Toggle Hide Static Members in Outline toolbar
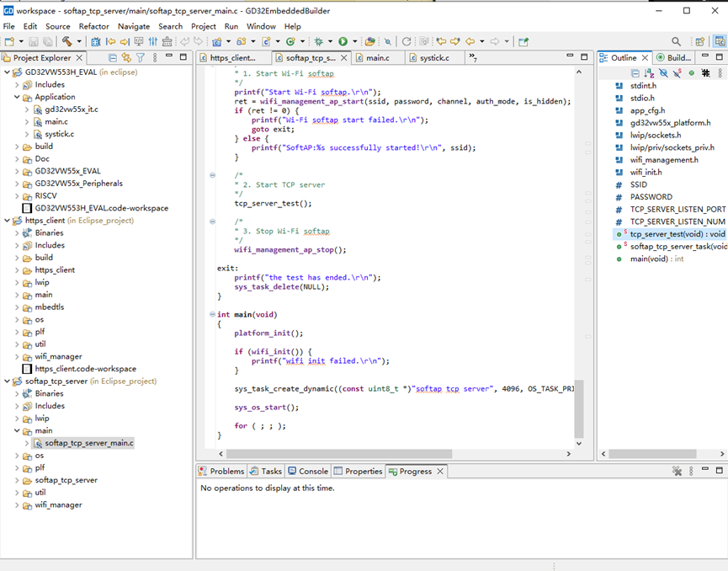This screenshot has height=571, width=728. coord(677,73)
